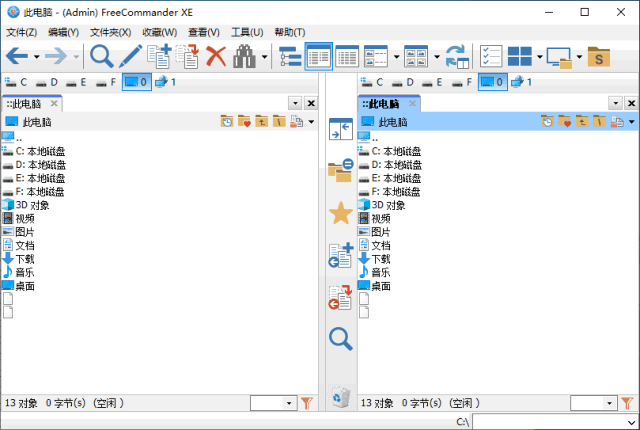The width and height of the screenshot is (640, 430).
Task: Click the sync folders arrows icon
Action: coord(457,56)
